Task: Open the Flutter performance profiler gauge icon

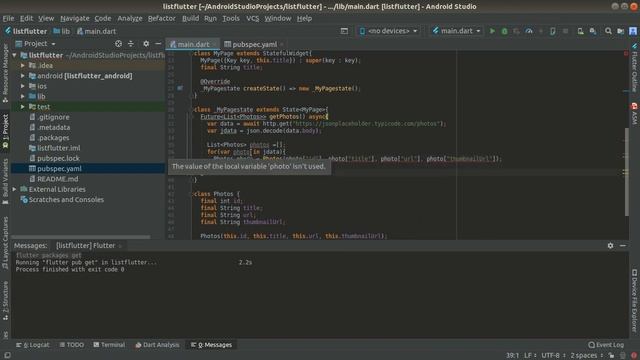Action: coord(529,31)
